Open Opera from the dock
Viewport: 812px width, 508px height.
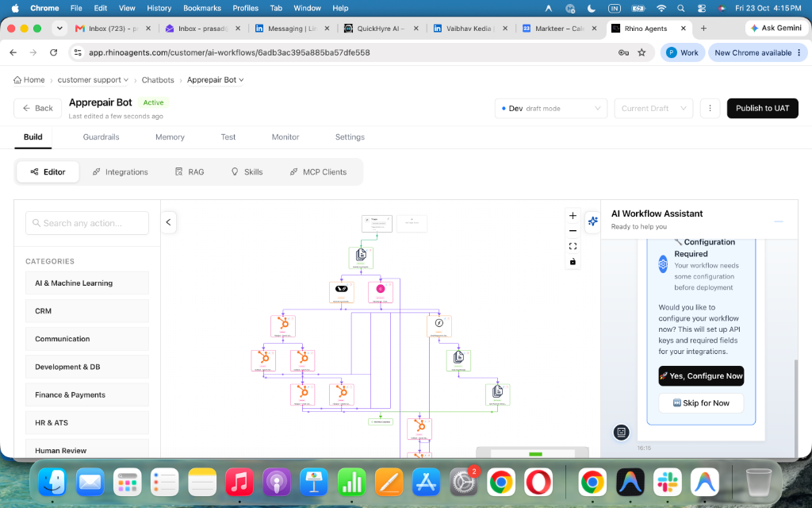click(538, 482)
